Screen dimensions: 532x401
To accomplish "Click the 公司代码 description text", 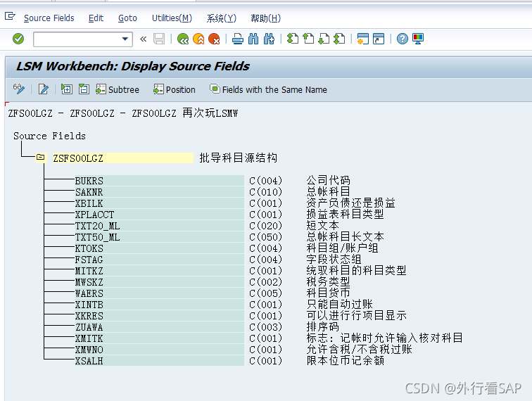I will click(x=328, y=180).
